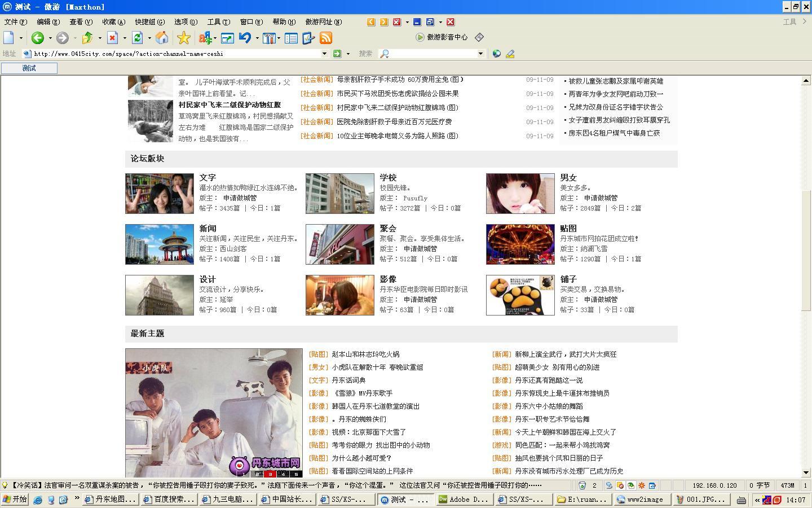Image resolution: width=812 pixels, height=508 pixels.
Task: Click the blue Undo arrow icon
Action: tap(245, 38)
